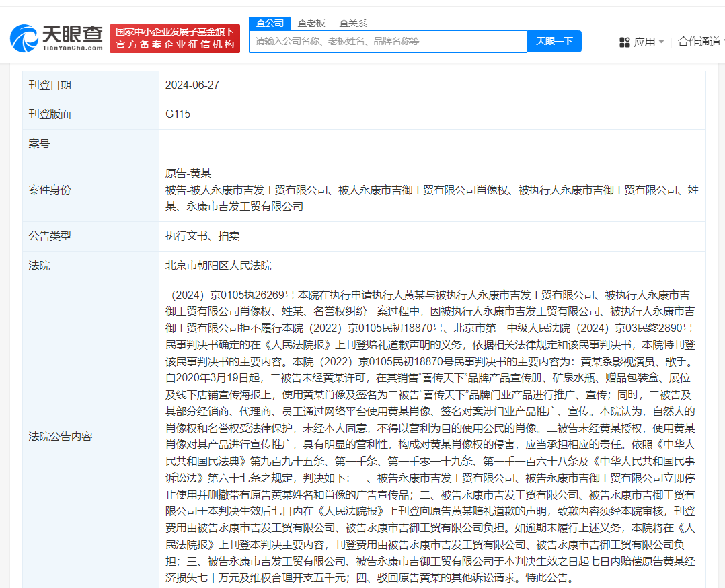Viewport: 725px width, 588px height.
Task: Click the company name search input field
Action: (x=388, y=41)
